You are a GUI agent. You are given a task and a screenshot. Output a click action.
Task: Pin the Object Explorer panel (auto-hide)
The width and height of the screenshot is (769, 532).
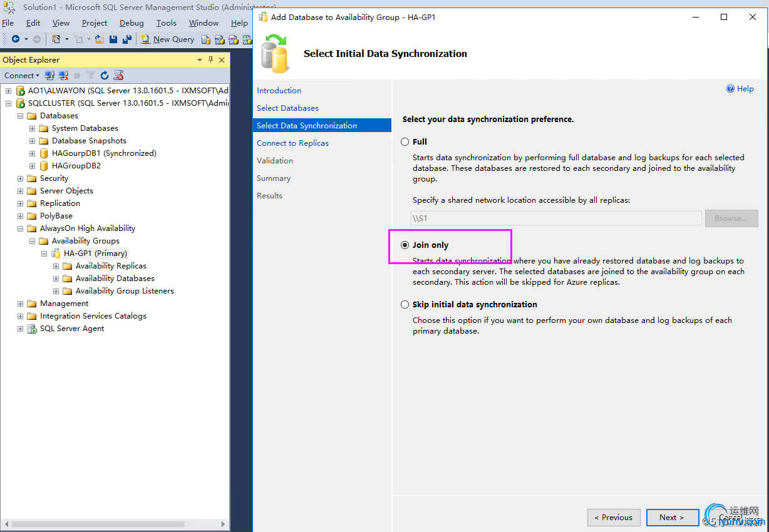coord(211,59)
